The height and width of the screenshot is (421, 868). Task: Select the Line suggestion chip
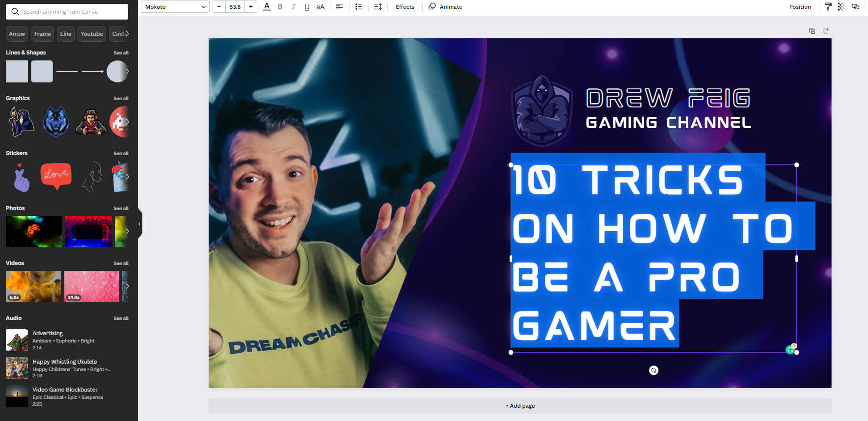[x=66, y=34]
